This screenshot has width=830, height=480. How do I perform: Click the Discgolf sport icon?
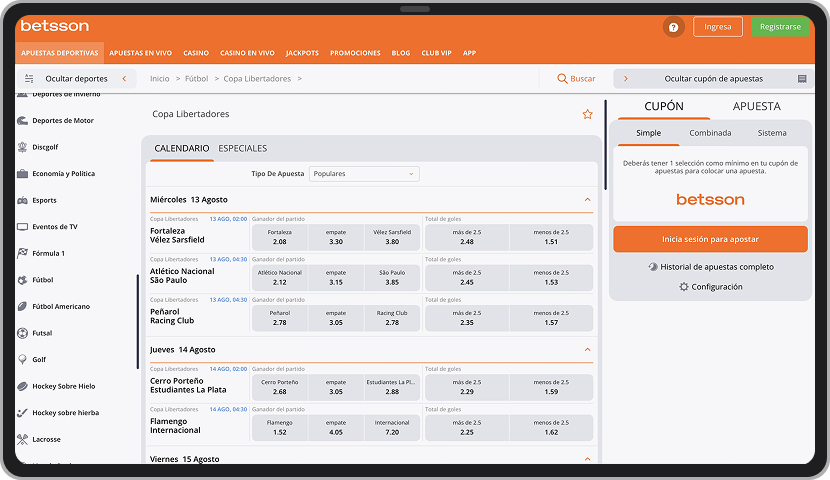point(22,147)
